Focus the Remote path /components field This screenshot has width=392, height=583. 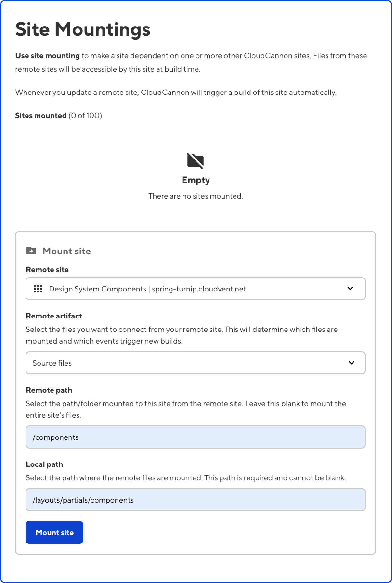[x=195, y=437]
